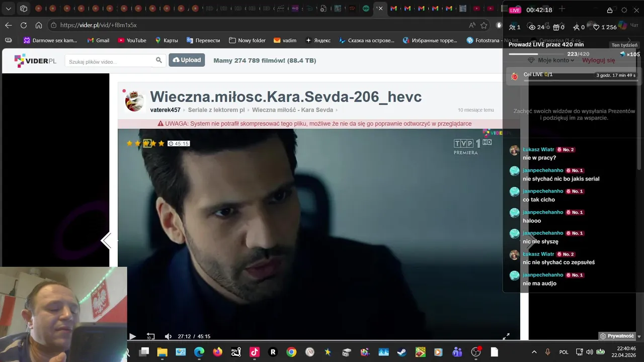Open Google Chrome from taskbar
The image size is (644, 362).
tap(291, 352)
